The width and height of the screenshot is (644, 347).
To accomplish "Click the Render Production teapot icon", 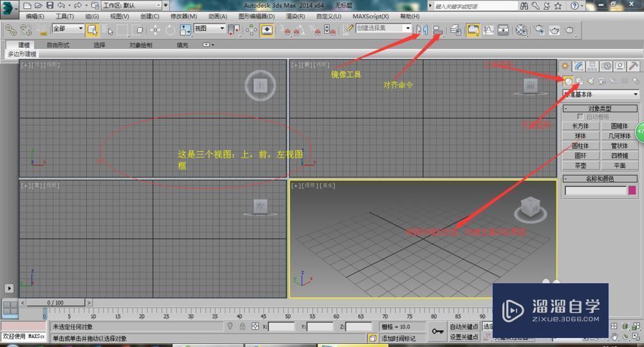I will pos(570,30).
